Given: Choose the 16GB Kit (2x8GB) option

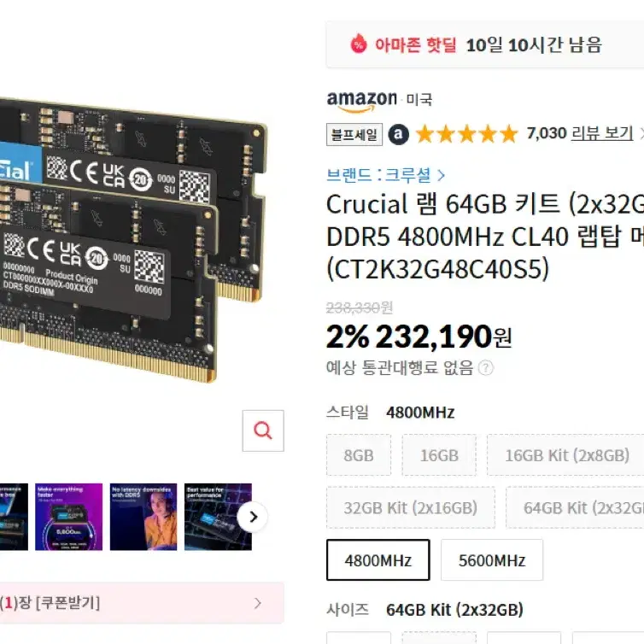Looking at the screenshot, I should pos(567,455).
